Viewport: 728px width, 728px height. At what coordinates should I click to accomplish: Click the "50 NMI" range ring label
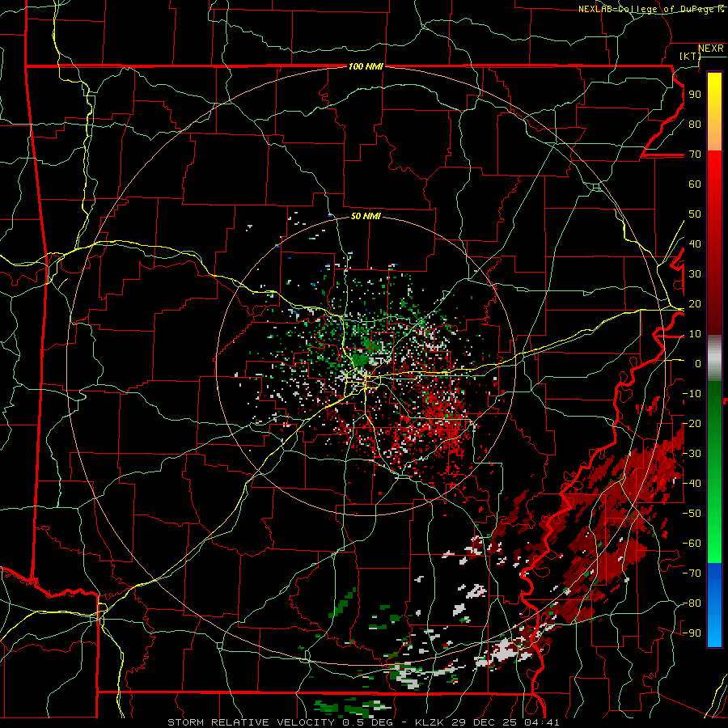coord(366,216)
